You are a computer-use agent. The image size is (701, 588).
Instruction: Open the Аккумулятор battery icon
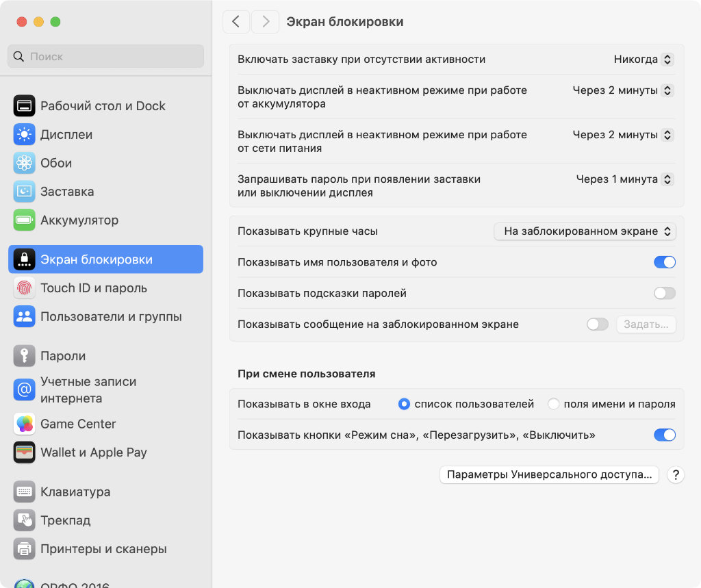tap(24, 220)
